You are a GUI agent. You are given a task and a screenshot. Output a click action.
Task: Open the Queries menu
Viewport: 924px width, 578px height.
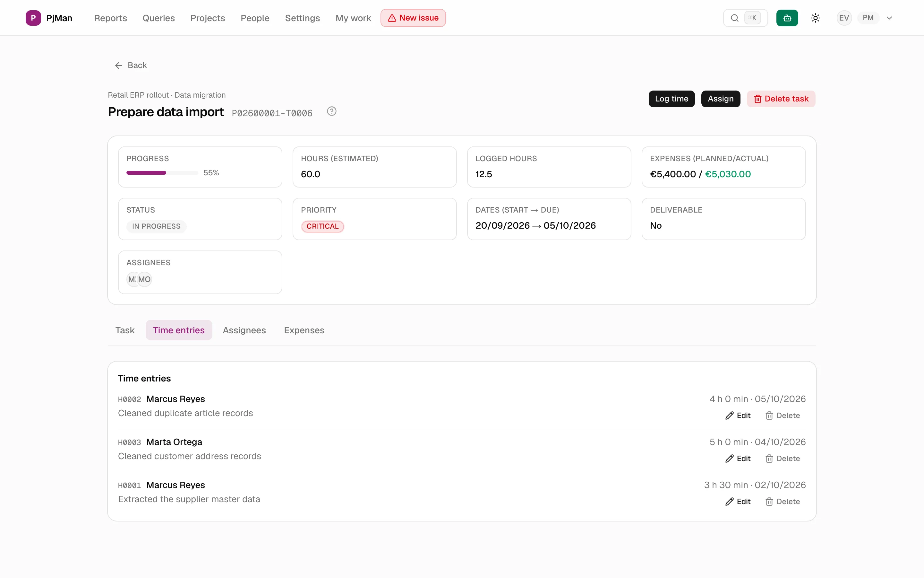pos(158,18)
